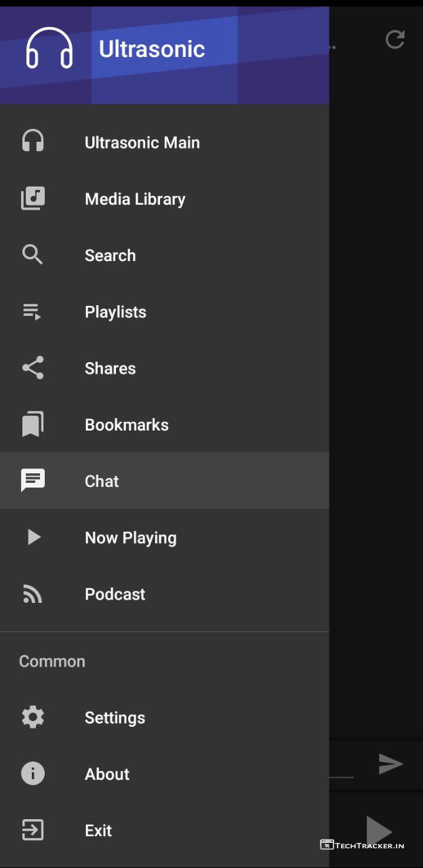The image size is (423, 868).
Task: Tap the send message arrow icon
Action: click(x=390, y=764)
